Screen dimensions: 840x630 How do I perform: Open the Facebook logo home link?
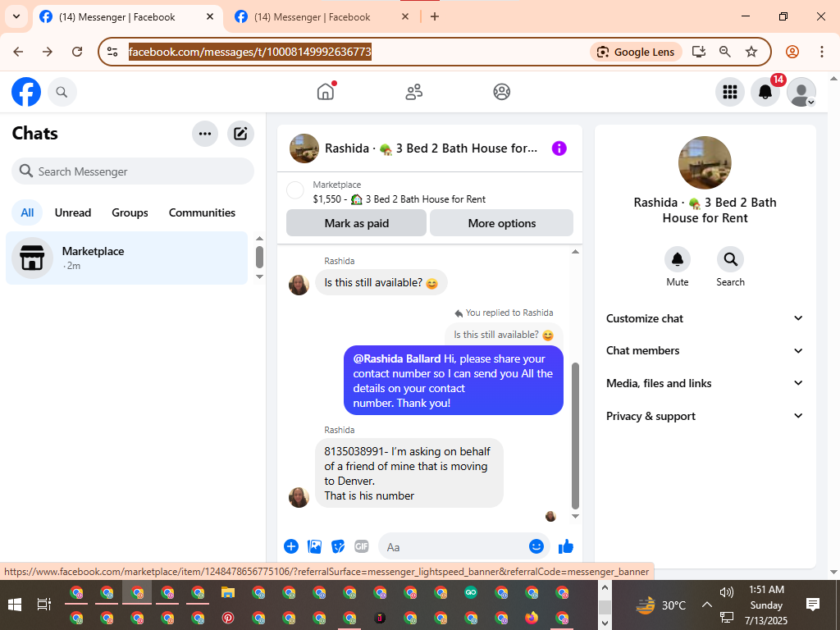26,92
